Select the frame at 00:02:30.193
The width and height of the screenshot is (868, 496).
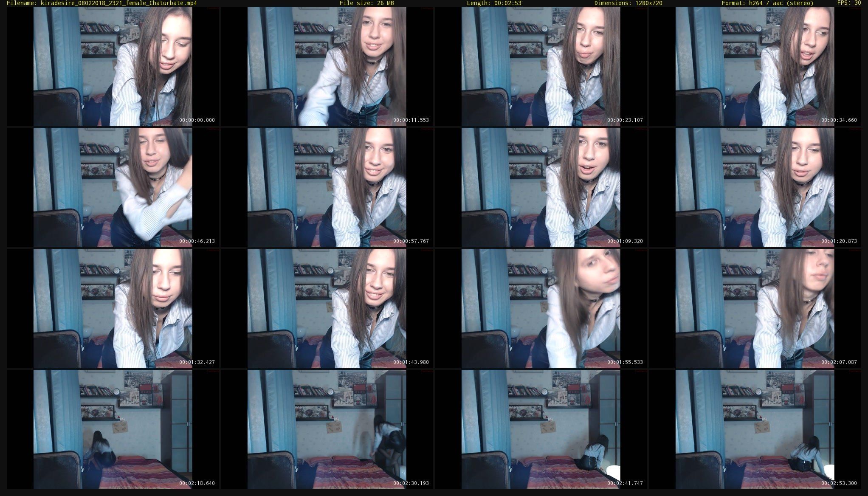tap(327, 429)
